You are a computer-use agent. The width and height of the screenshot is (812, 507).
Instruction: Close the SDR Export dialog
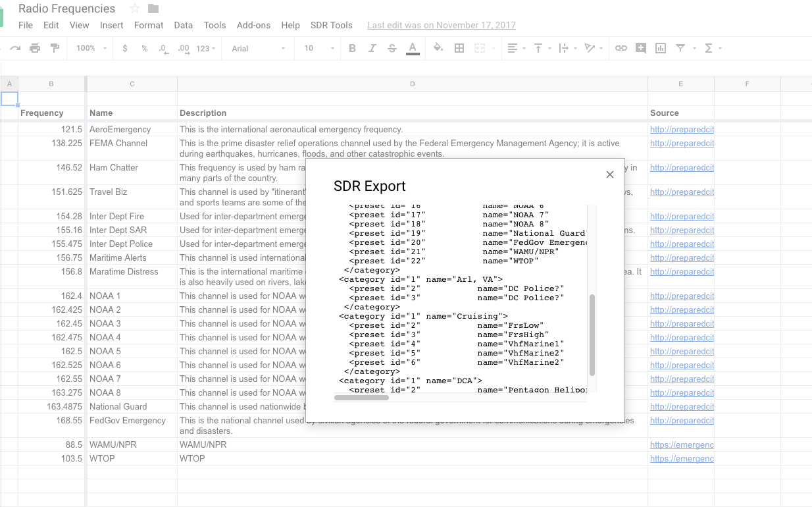coord(610,174)
